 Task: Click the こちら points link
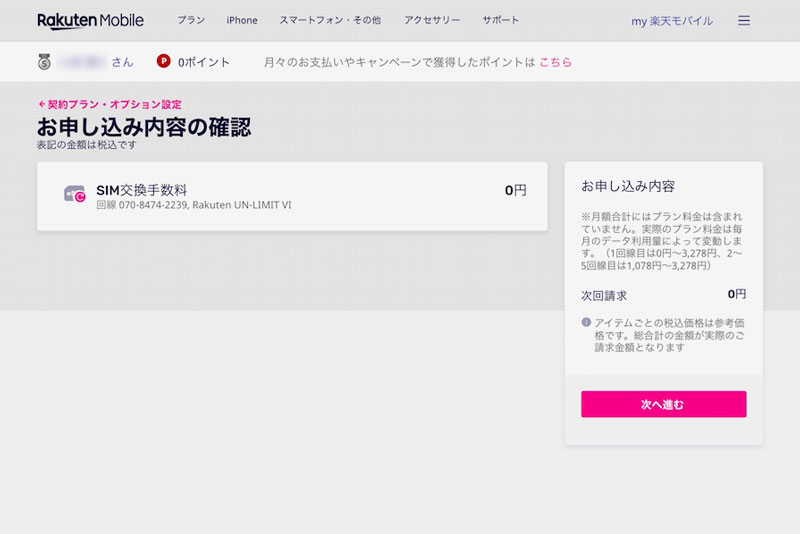[x=555, y=62]
